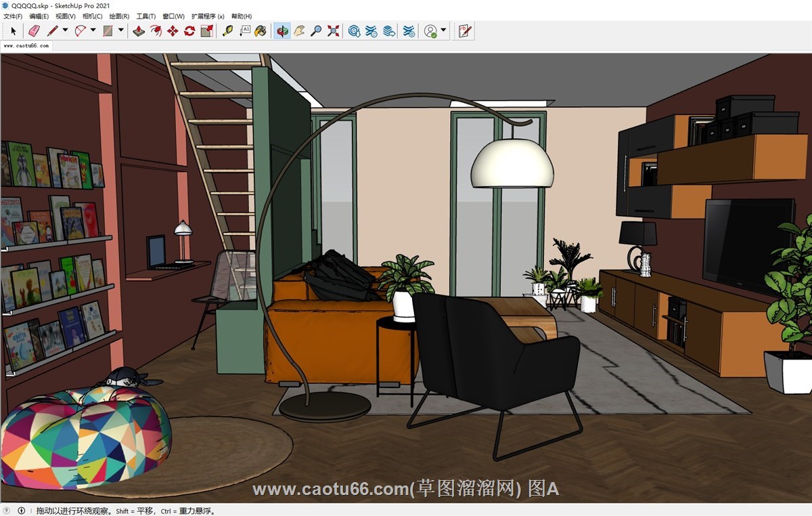This screenshot has height=516, width=812.
Task: Select the Pan hand tool
Action: click(299, 30)
